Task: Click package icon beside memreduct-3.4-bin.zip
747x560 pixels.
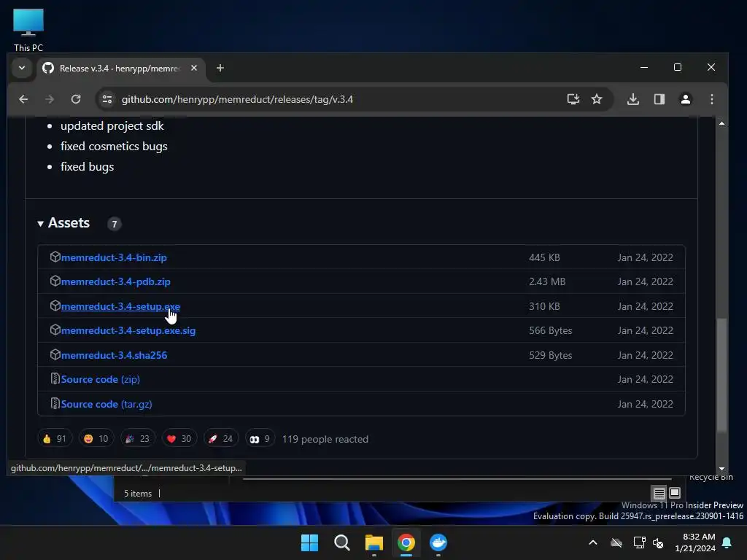Action: [55, 257]
